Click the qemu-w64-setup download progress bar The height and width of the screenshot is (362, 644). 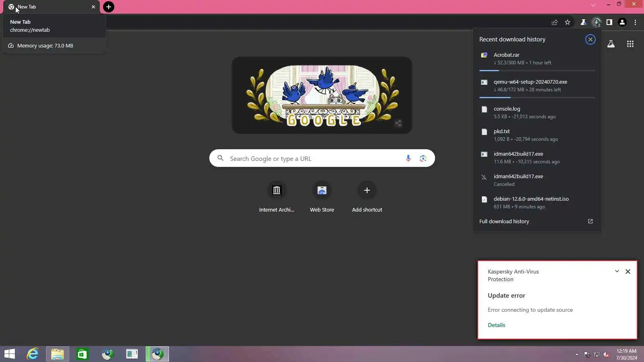(537, 97)
